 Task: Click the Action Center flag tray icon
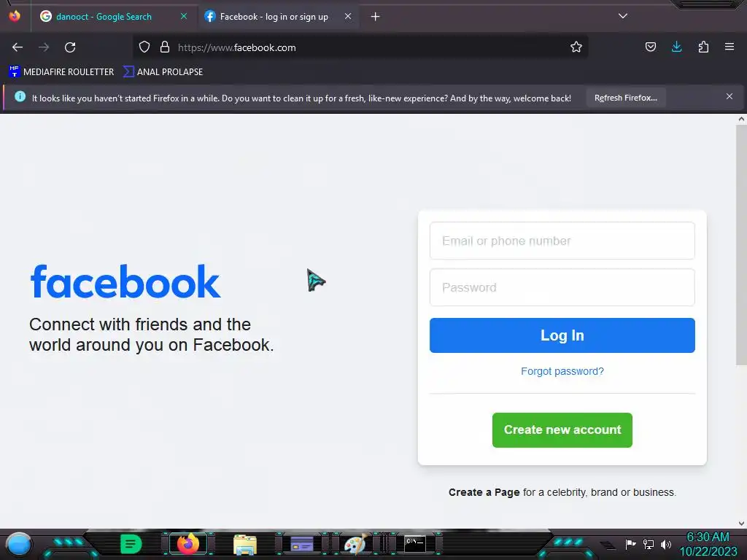[630, 544]
